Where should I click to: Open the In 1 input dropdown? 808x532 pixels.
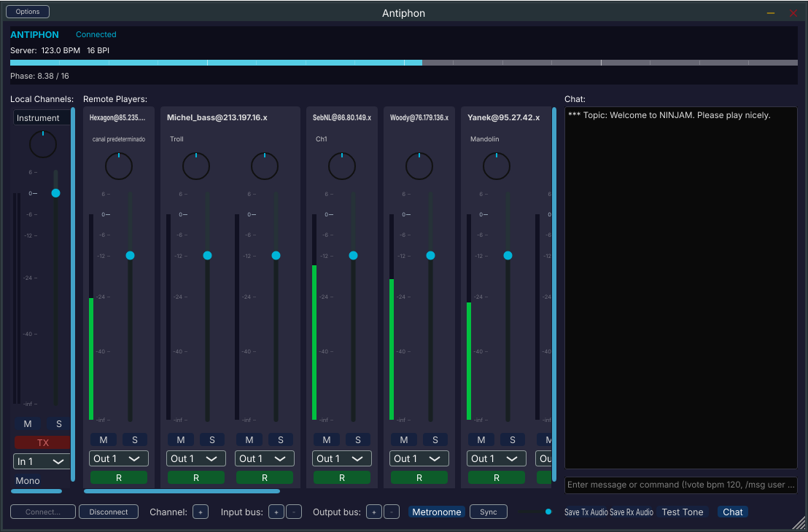tap(42, 461)
